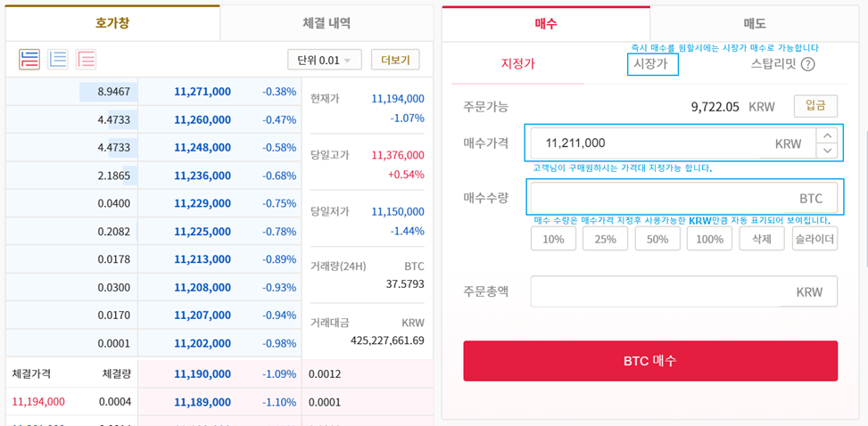Click the red 11,194,000 체결가격 entry
This screenshot has height=426, width=868.
38,402
